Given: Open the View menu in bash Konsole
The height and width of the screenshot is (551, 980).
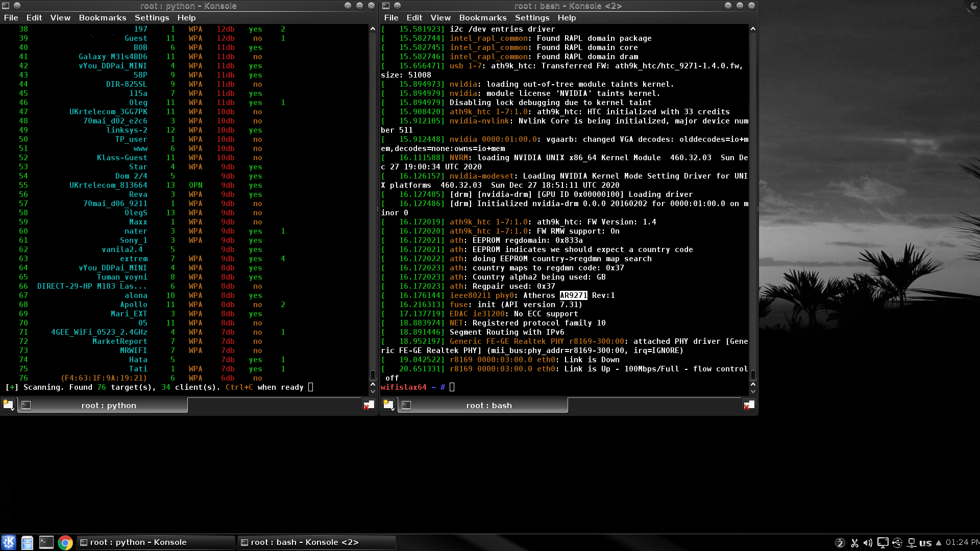Looking at the screenshot, I should (x=440, y=18).
